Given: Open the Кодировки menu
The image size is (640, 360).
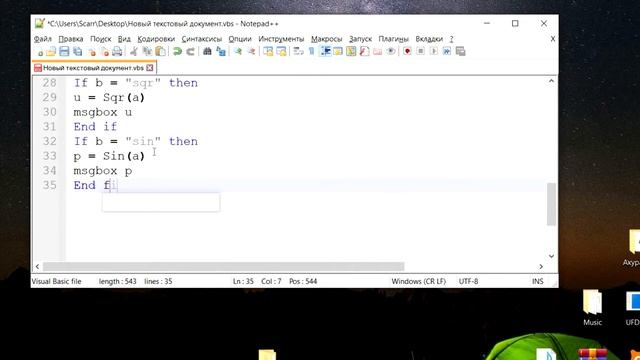Looking at the screenshot, I should tap(156, 39).
